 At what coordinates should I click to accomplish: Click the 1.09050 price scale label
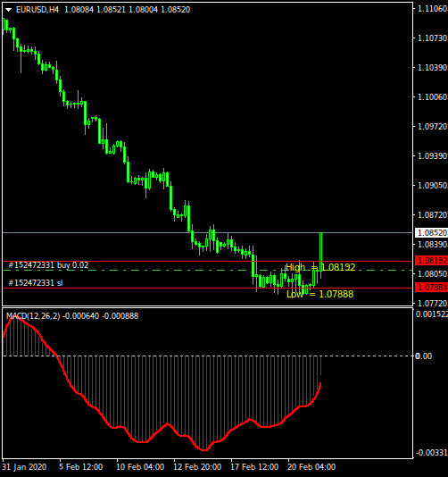click(x=432, y=186)
